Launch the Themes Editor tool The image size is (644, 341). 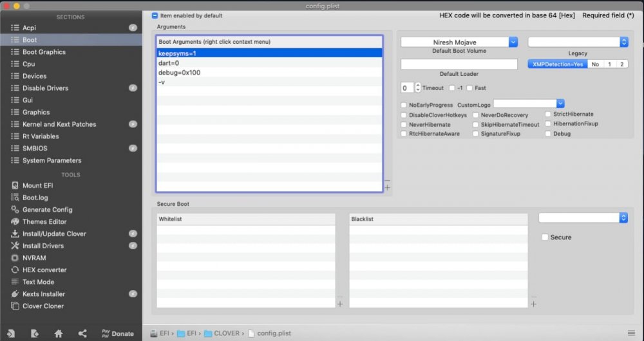[x=44, y=221]
